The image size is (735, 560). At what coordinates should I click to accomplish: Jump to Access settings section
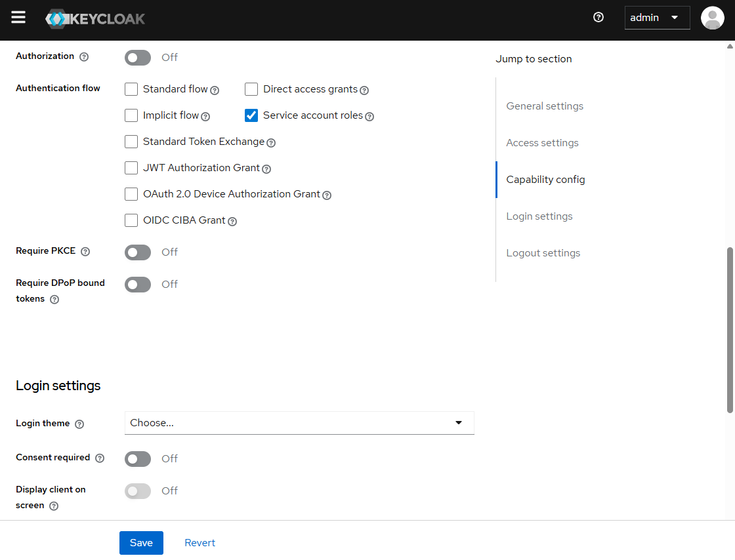pyautogui.click(x=542, y=143)
